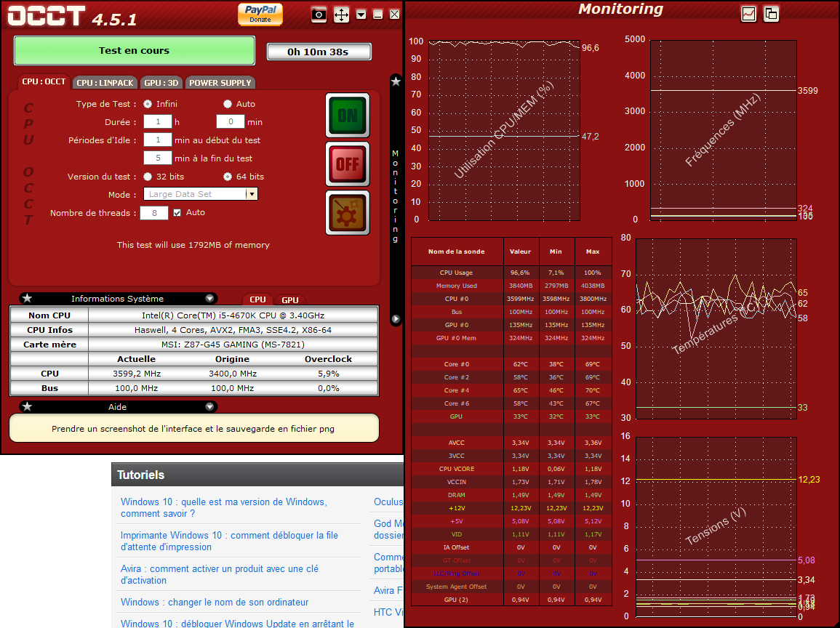Select the Infini test type
Image resolution: width=840 pixels, height=628 pixels.
point(148,104)
